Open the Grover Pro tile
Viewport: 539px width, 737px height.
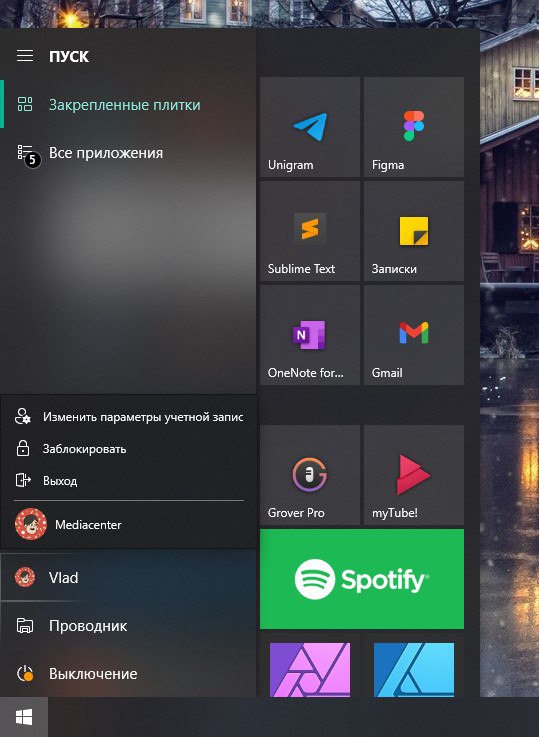tap(310, 475)
